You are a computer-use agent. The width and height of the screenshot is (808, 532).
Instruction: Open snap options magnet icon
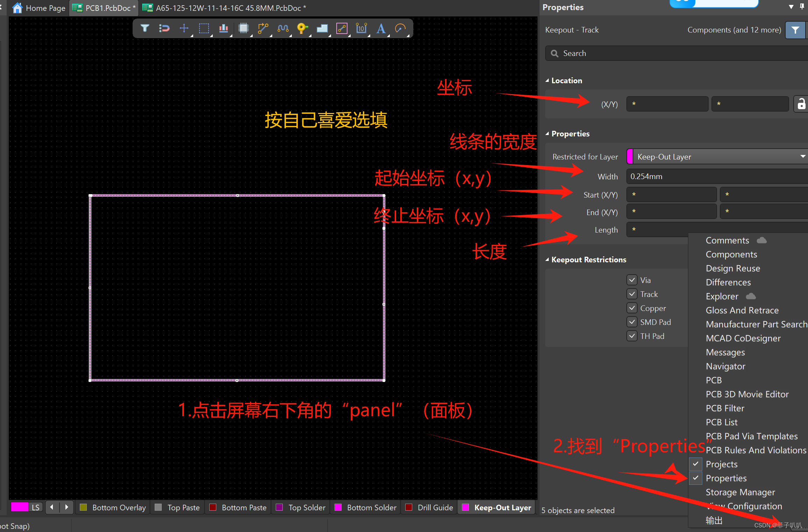click(x=164, y=28)
